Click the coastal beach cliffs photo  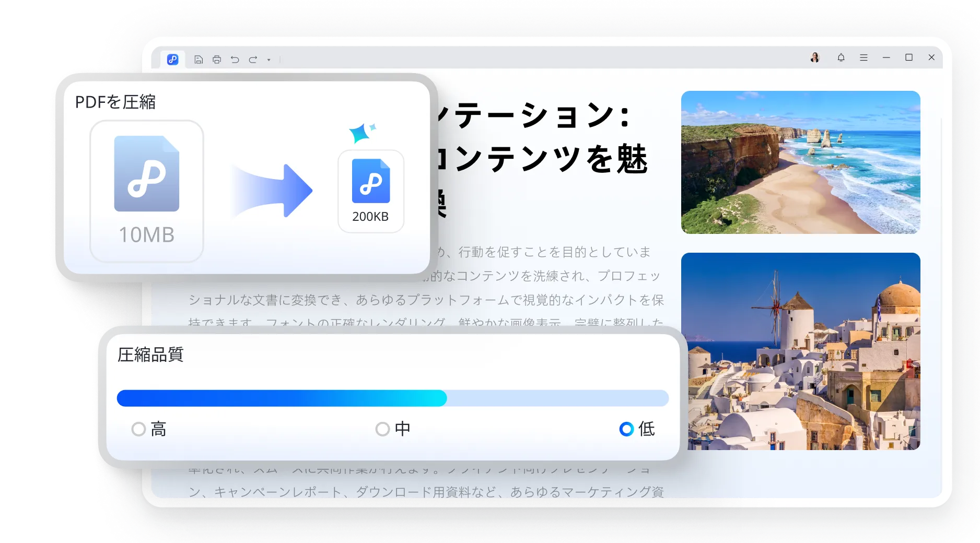pos(800,162)
